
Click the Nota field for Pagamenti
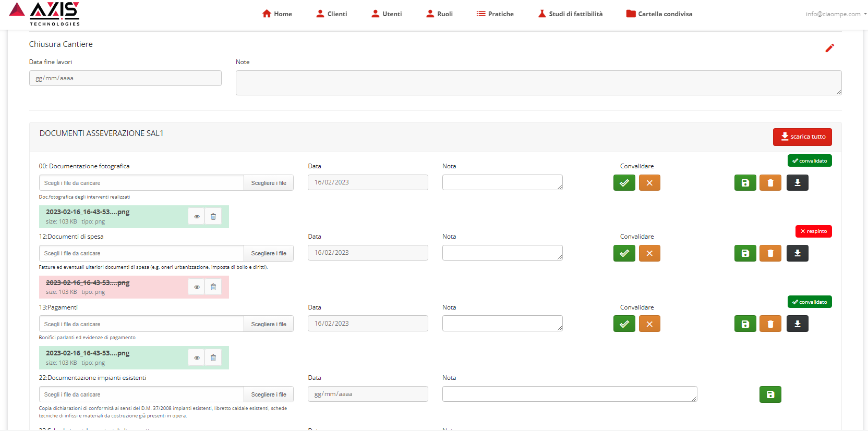(502, 324)
